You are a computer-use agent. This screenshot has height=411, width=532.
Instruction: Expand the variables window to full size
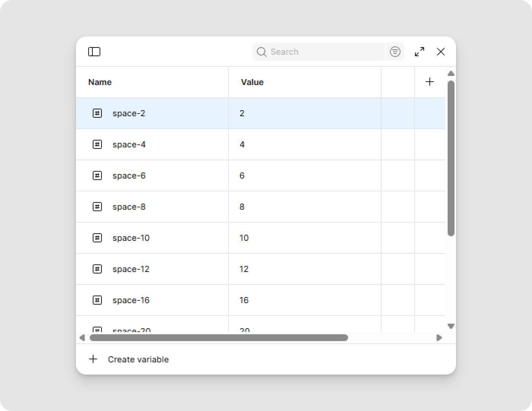[x=420, y=52]
